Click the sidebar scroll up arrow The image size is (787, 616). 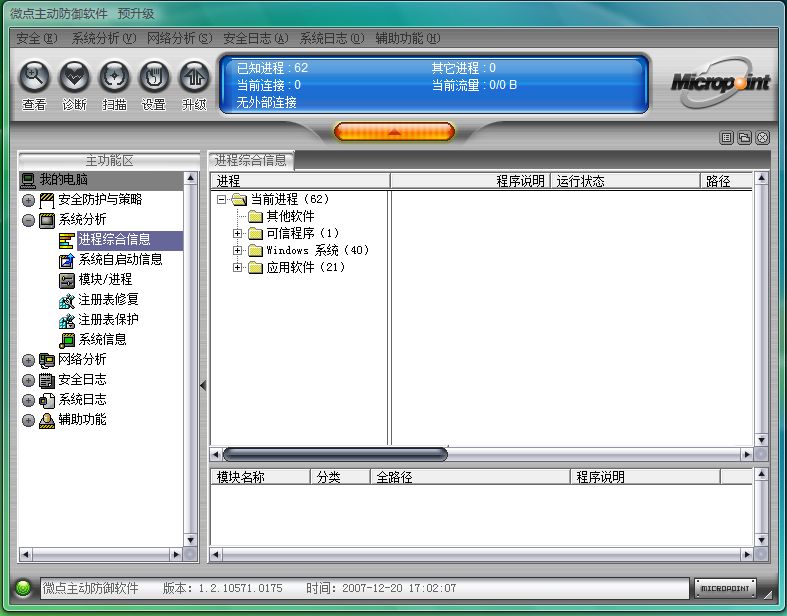pos(190,178)
